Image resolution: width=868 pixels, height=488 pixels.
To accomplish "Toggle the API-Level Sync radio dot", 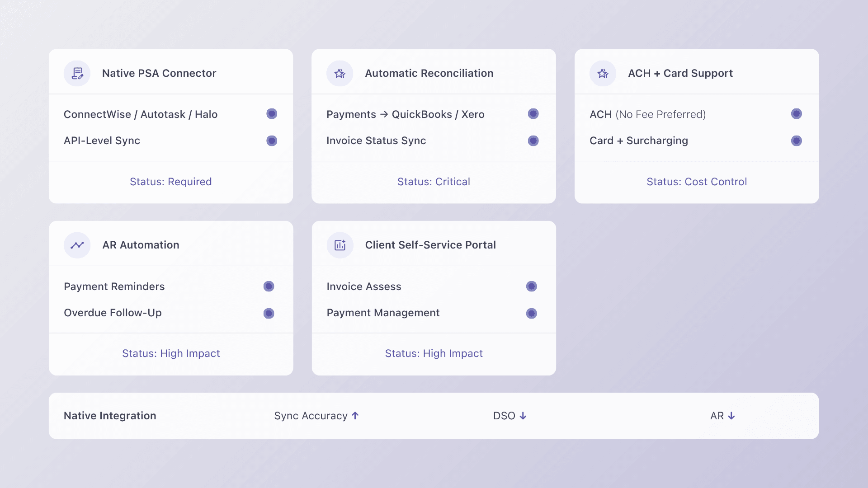I will click(x=272, y=141).
